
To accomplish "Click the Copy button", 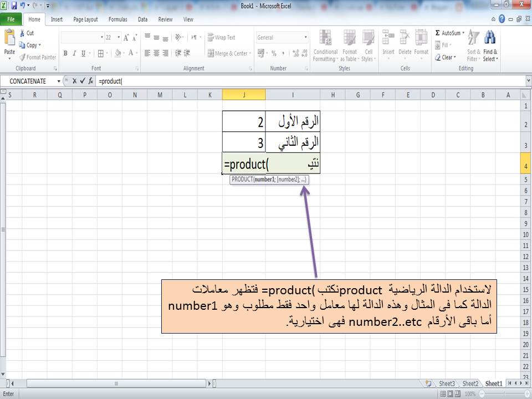I will tap(30, 45).
